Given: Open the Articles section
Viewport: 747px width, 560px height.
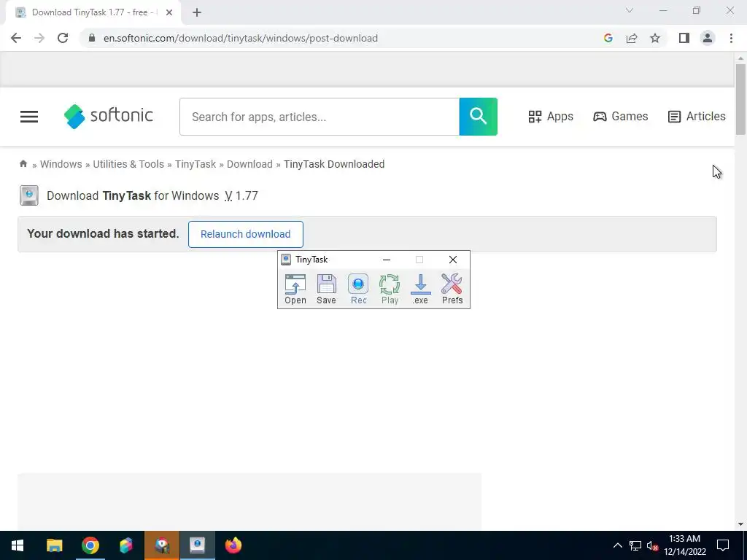Looking at the screenshot, I should [697, 117].
